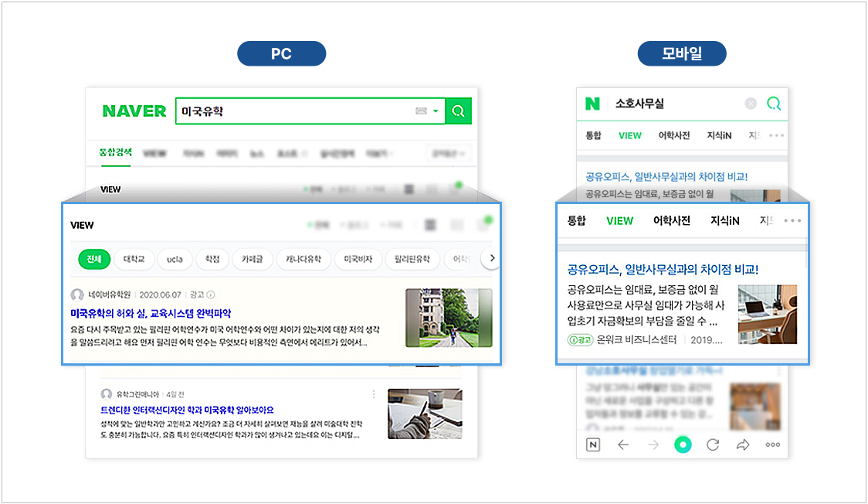Open 트렌디한 인터랙션디자인 학과 미국유학 알아보아요 link
Screen dimensions: 868x504
[187, 410]
